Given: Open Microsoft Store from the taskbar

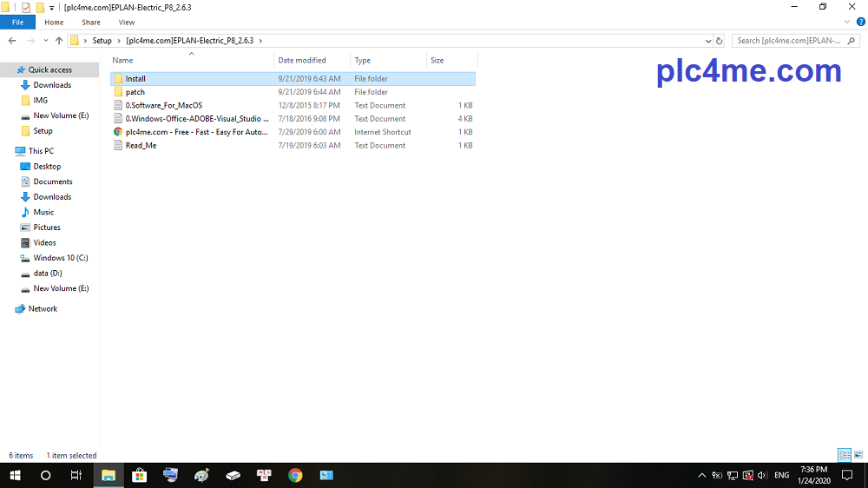Looking at the screenshot, I should tap(139, 475).
